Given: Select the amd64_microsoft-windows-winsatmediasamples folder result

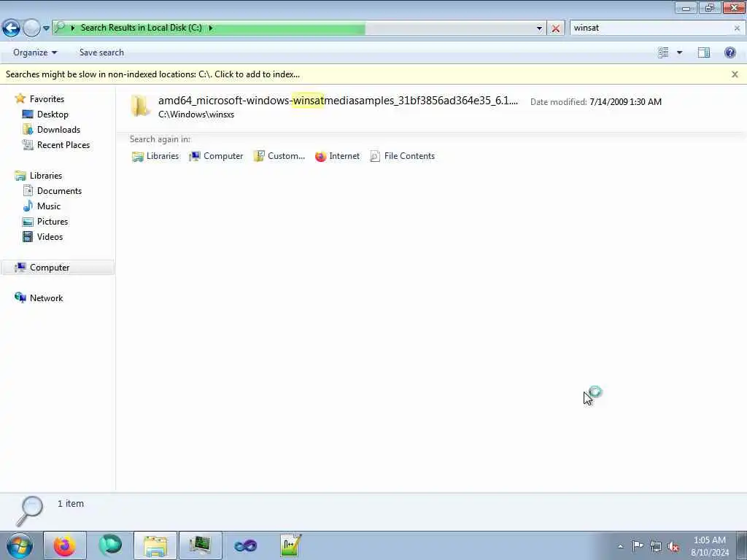Looking at the screenshot, I should click(338, 101).
